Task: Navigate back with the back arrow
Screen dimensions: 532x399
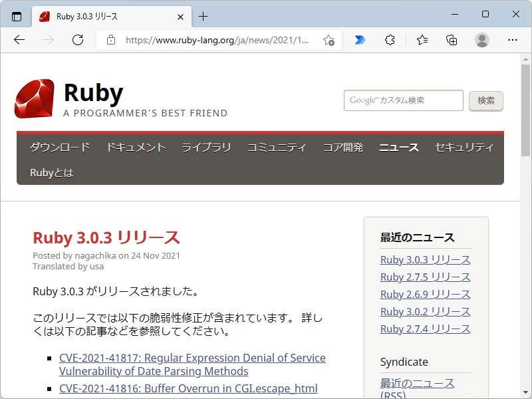Action: (19, 40)
